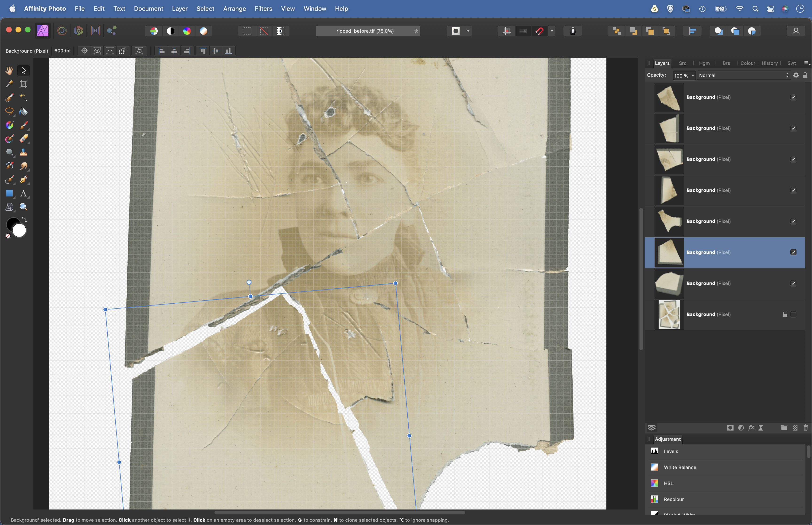The image size is (812, 525).
Task: Uncheck visibility of the highlighted Background layer
Action: tap(793, 252)
